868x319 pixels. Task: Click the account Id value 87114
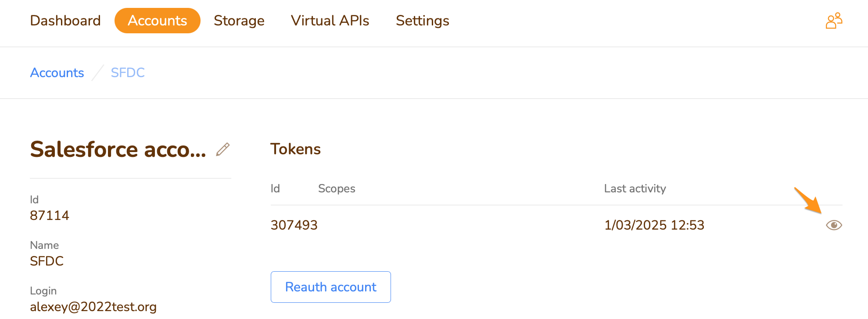click(50, 216)
